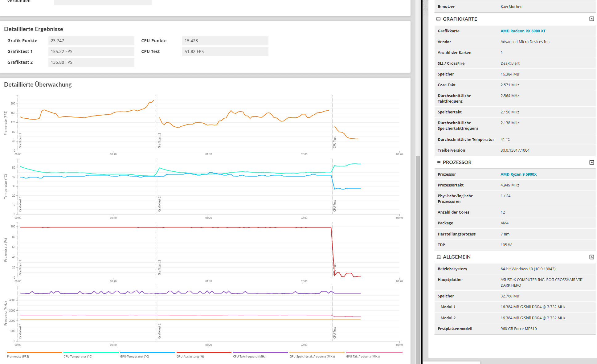Click the graphics Speicher value 16.384 MB
The height and width of the screenshot is (364, 597).
(510, 74)
